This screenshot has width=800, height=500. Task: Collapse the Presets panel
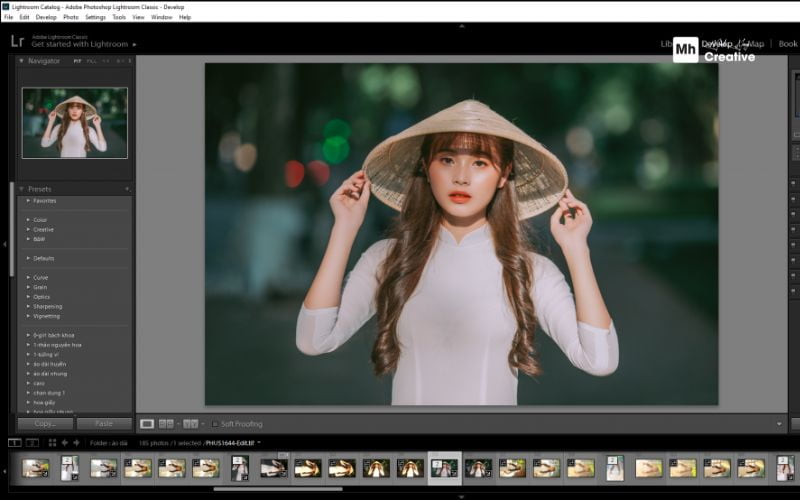(21, 189)
